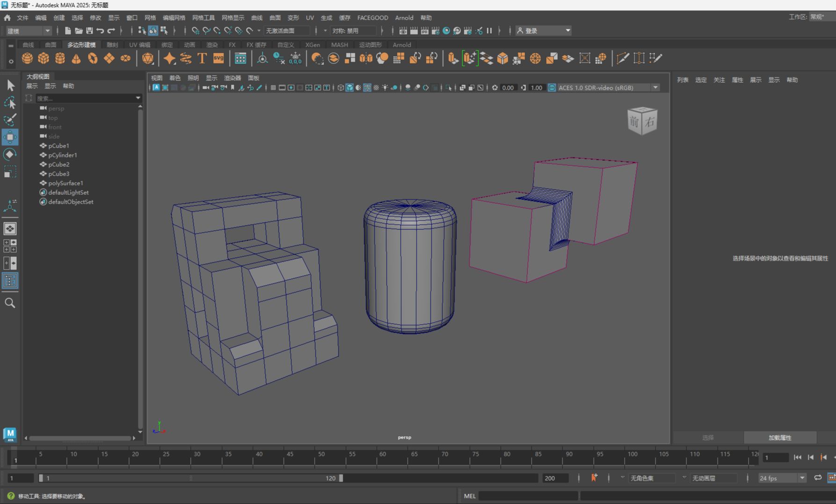Create a polygon sphere from the shelf
The width and height of the screenshot is (836, 504).
pos(27,58)
